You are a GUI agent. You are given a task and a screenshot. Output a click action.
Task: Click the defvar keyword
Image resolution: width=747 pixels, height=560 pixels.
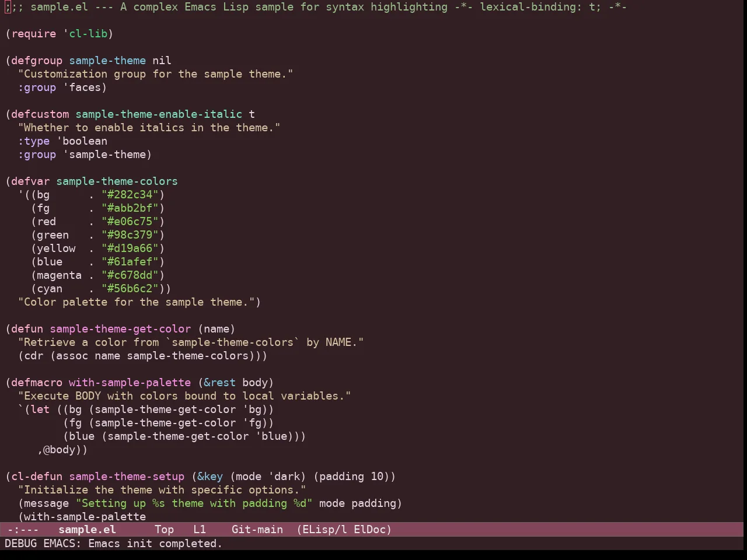click(30, 181)
